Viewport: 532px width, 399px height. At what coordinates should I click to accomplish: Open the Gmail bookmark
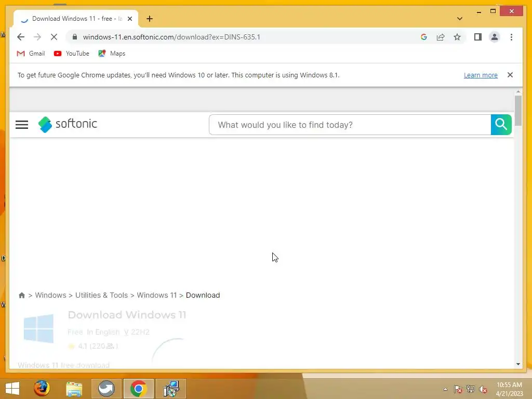31,54
